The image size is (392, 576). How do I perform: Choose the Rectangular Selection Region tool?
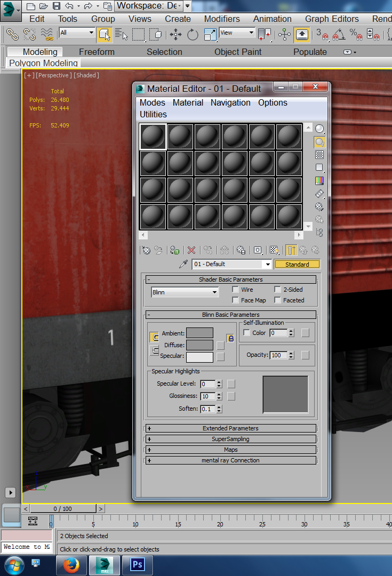coord(139,35)
